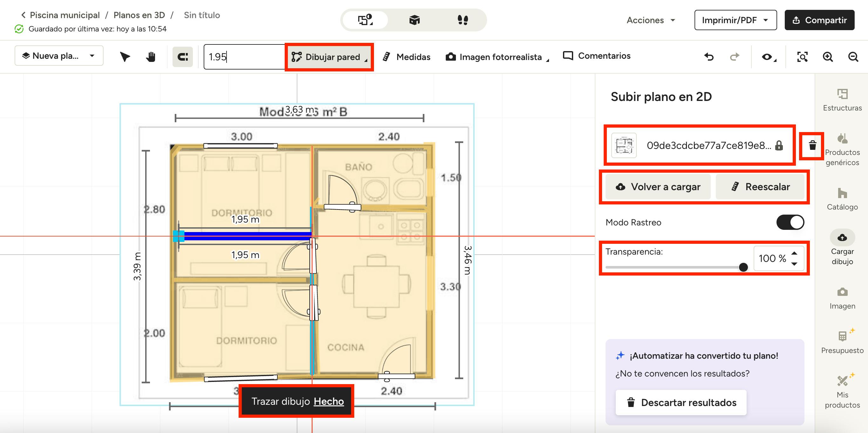Image resolution: width=868 pixels, height=433 pixels.
Task: Open Catálogo in right sidebar
Action: [x=842, y=199]
